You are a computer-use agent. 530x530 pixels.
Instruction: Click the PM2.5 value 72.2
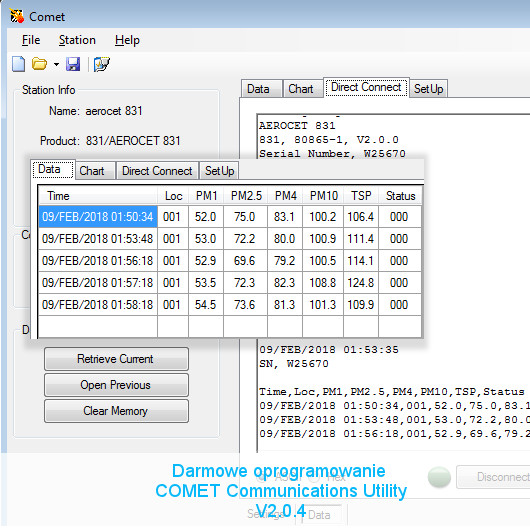pos(245,239)
